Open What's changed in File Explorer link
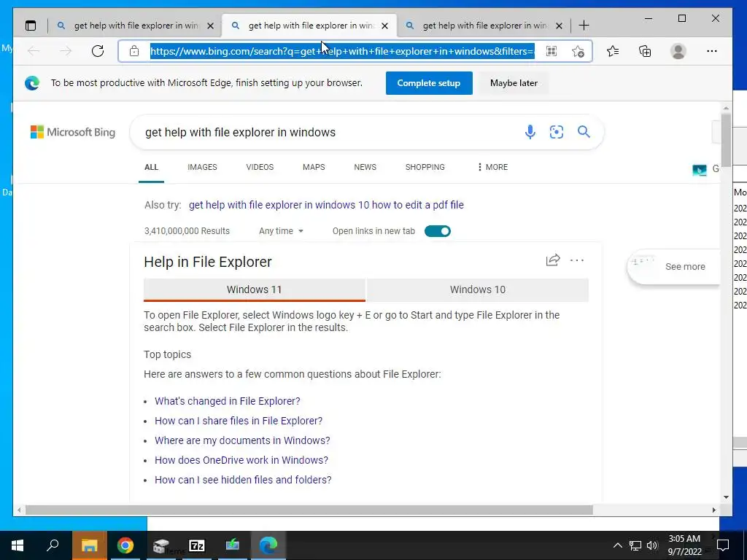 point(228,401)
